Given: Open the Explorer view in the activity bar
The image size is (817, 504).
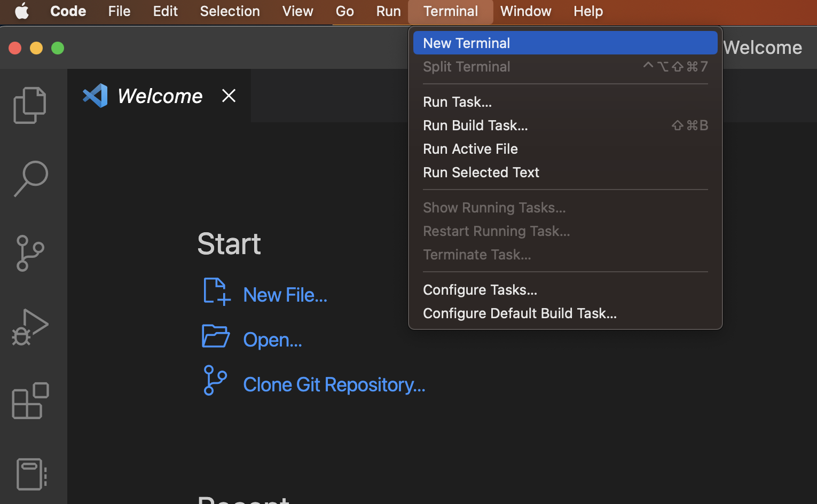Looking at the screenshot, I should pyautogui.click(x=30, y=105).
